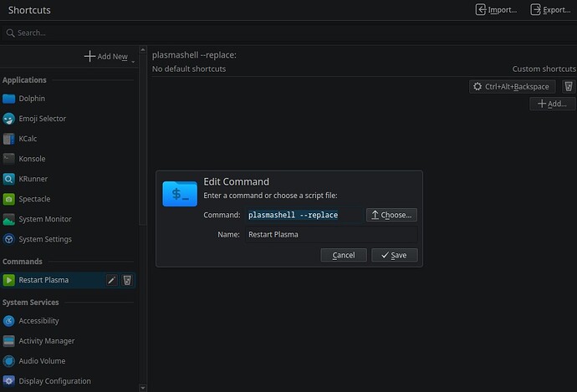Screen dimensions: 577x392
Task: Click the KRunner magnifier icon
Action: point(9,179)
